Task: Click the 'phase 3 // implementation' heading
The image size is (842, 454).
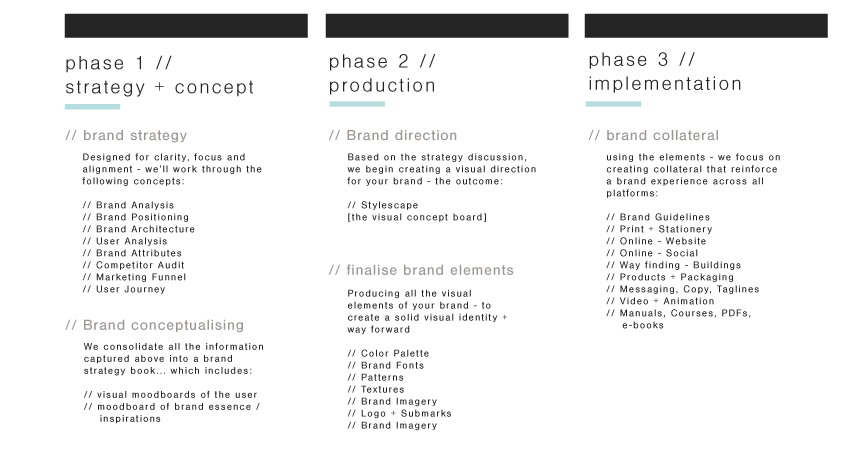Action: [665, 71]
